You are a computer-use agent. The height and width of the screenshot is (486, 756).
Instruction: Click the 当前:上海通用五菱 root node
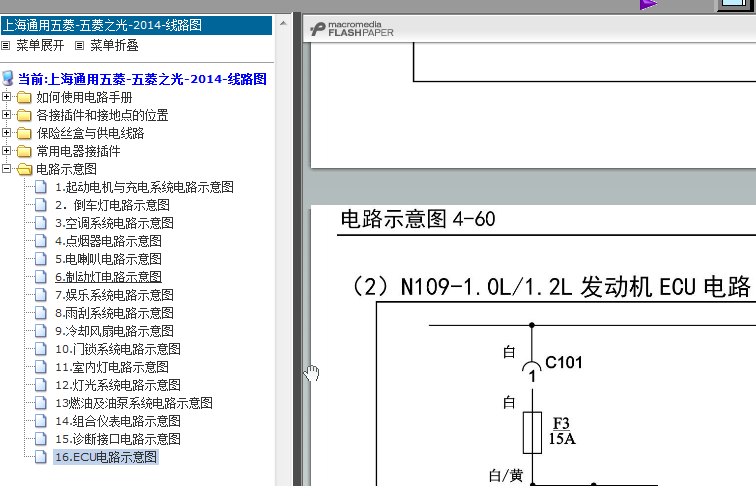coord(142,79)
